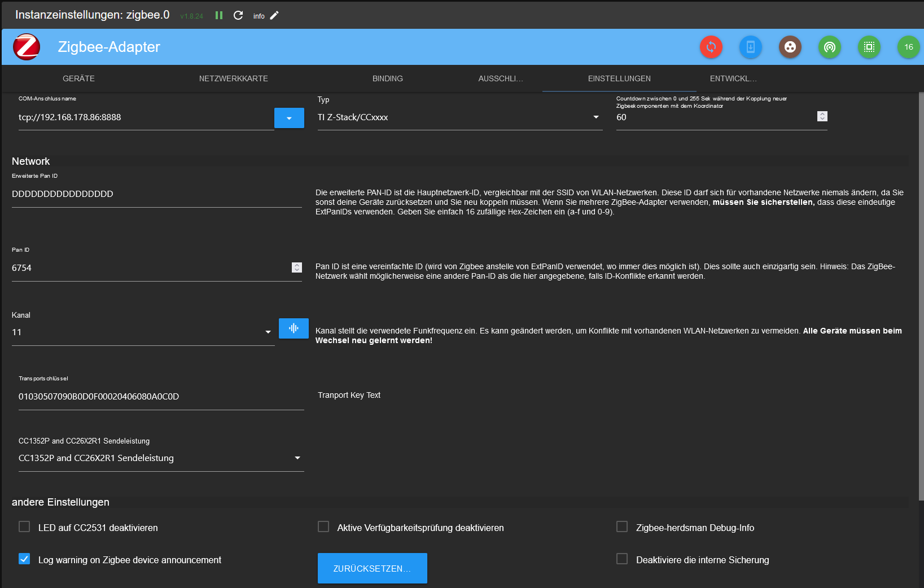Uncheck Log warning on Zigbee device announcement
The width and height of the screenshot is (924, 588).
pos(24,559)
